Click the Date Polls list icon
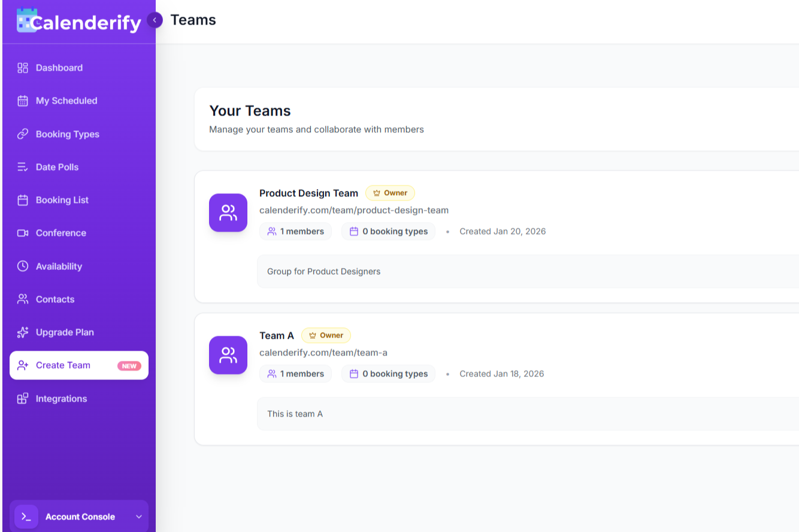This screenshot has width=799, height=532. pyautogui.click(x=22, y=166)
